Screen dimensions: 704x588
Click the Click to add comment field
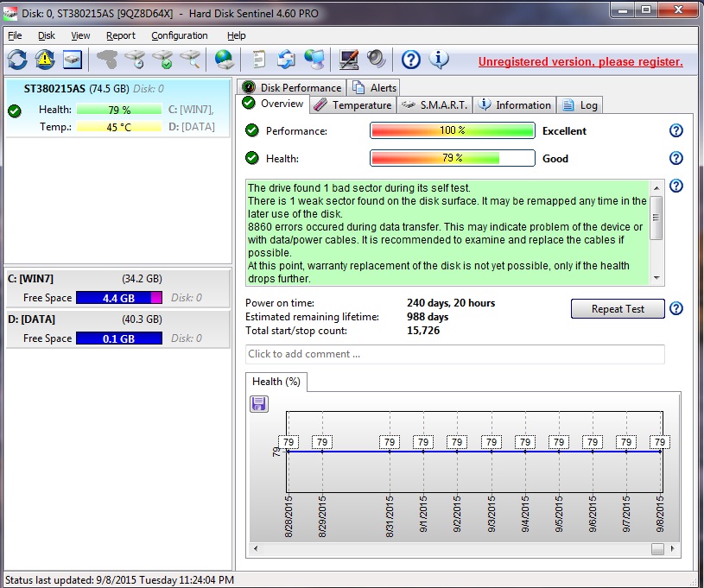tap(455, 354)
